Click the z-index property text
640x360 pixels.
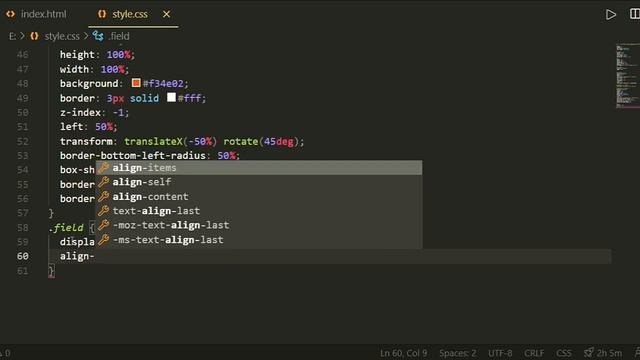coord(80,112)
